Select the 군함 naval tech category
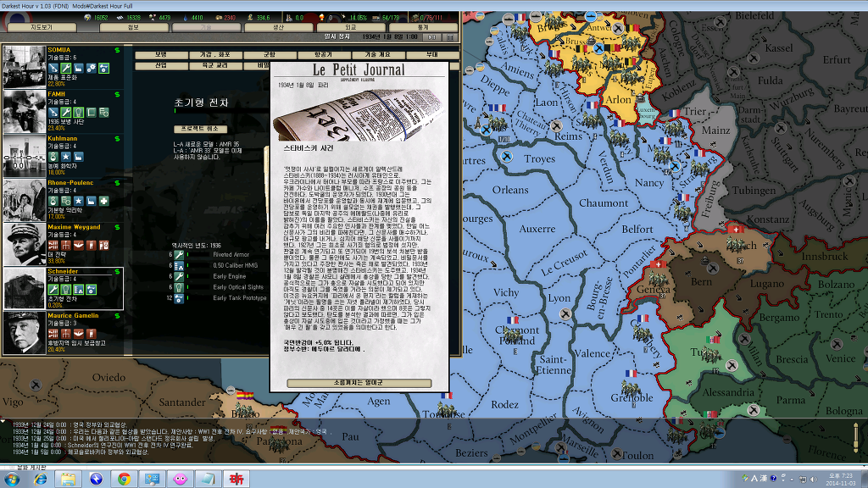Viewport: 868px width, 488px height. tap(269, 55)
